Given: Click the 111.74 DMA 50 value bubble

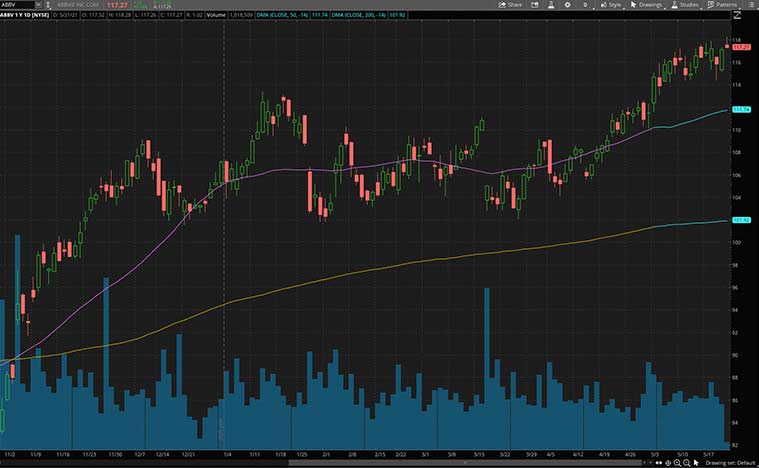Looking at the screenshot, I should point(741,110).
